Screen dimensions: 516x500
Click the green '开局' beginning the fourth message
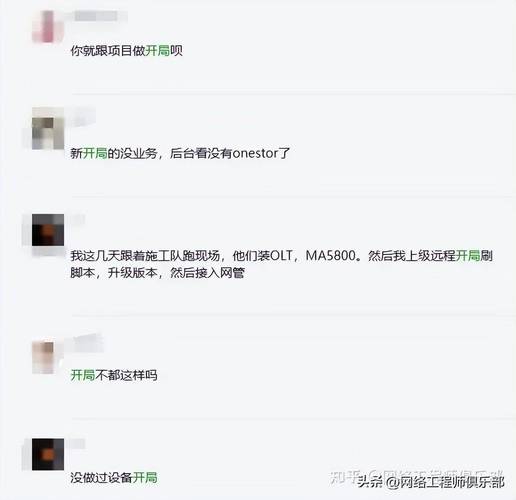83,375
